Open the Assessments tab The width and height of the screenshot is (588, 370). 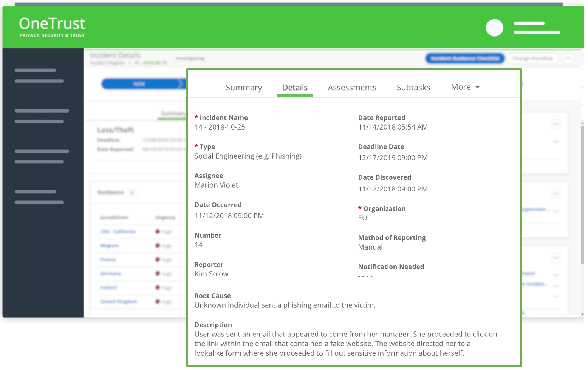click(x=352, y=88)
